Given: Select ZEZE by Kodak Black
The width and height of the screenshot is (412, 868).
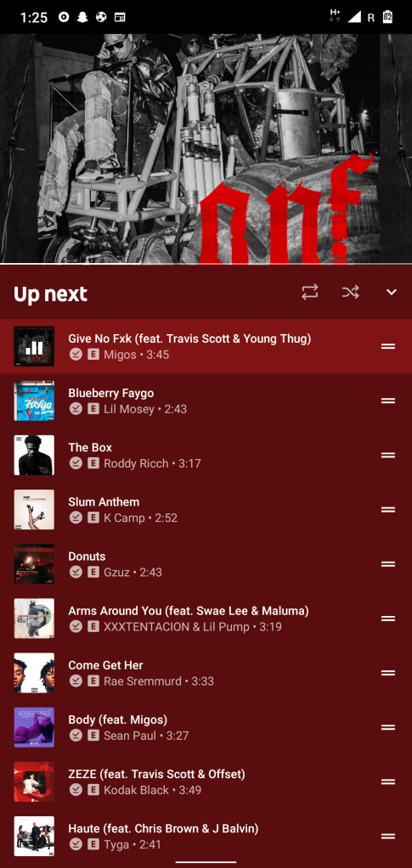Looking at the screenshot, I should 206,781.
